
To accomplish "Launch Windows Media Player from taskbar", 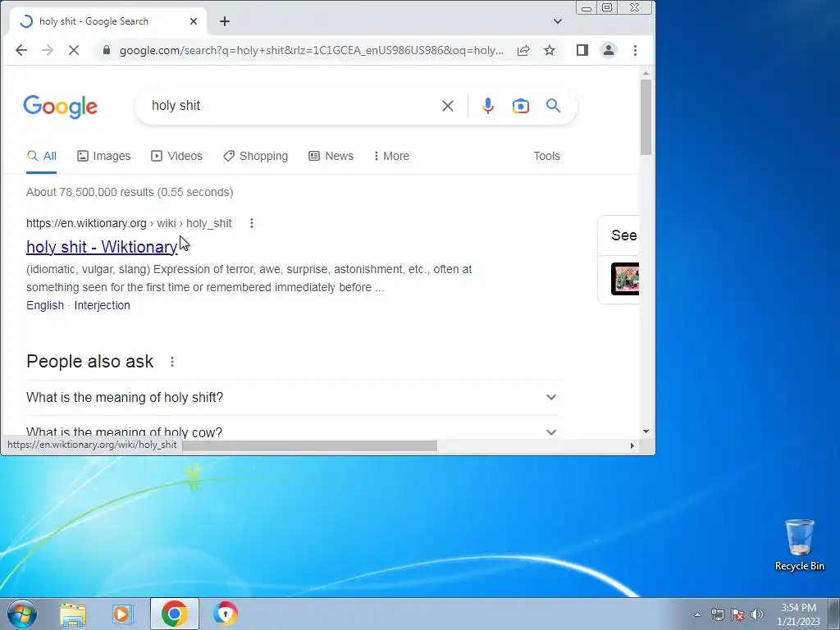I will pyautogui.click(x=123, y=614).
